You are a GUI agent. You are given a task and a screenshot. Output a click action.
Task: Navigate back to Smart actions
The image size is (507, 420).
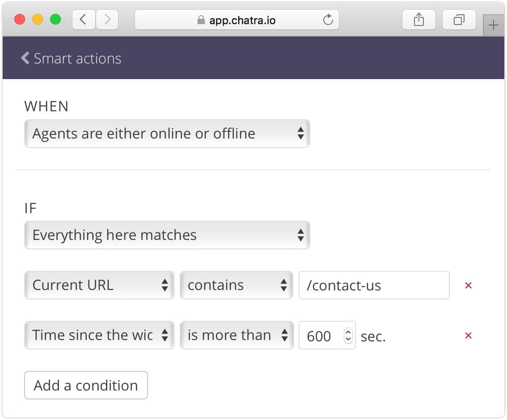click(76, 59)
